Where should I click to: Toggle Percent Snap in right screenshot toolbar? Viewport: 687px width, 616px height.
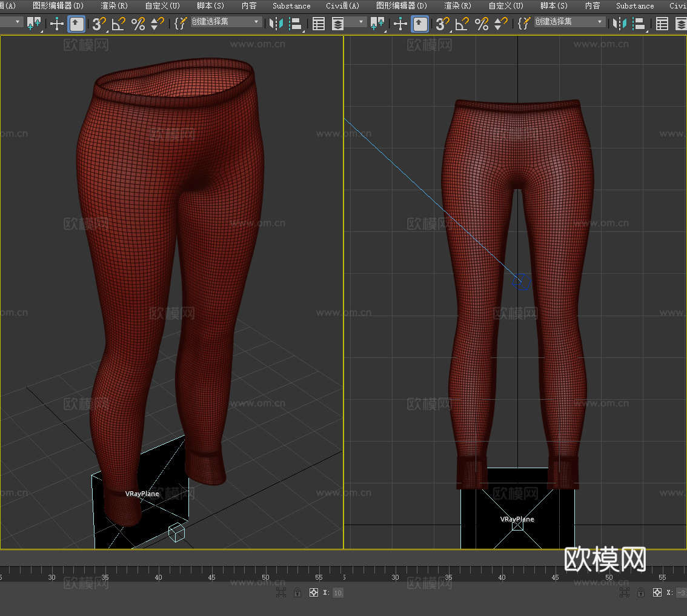coord(482,24)
